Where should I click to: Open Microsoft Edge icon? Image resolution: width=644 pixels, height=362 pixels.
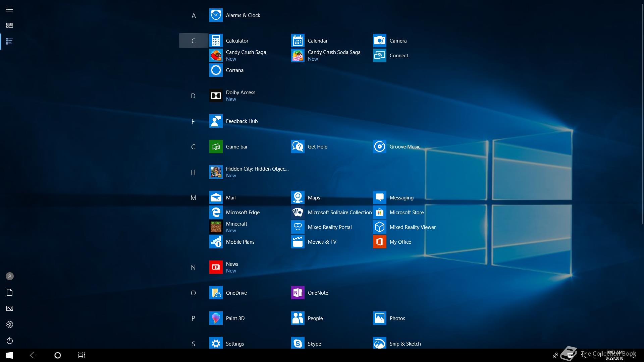pyautogui.click(x=216, y=212)
